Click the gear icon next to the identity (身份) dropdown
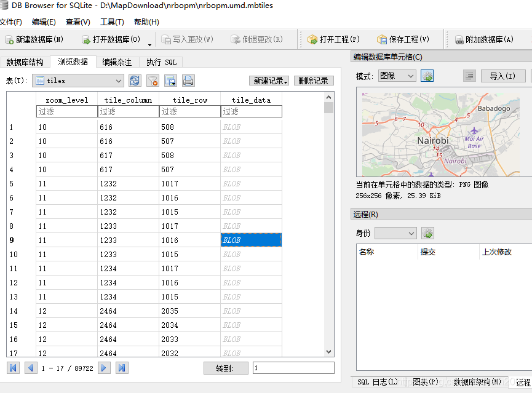The height and width of the screenshot is (393, 532). point(427,233)
